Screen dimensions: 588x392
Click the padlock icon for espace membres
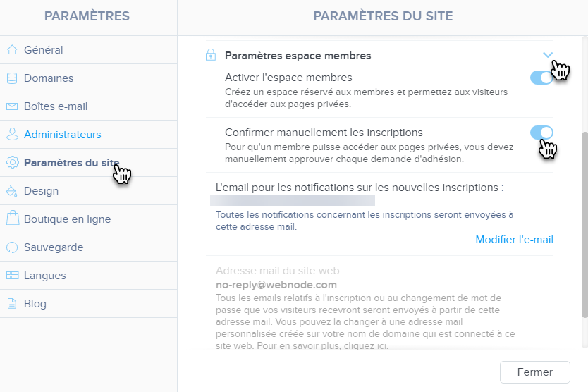tap(210, 55)
